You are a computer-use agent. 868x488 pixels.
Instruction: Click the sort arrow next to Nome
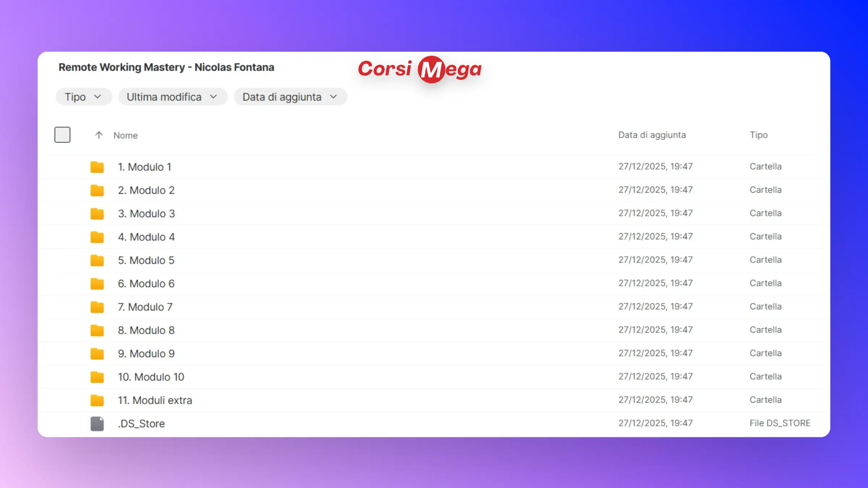click(99, 135)
